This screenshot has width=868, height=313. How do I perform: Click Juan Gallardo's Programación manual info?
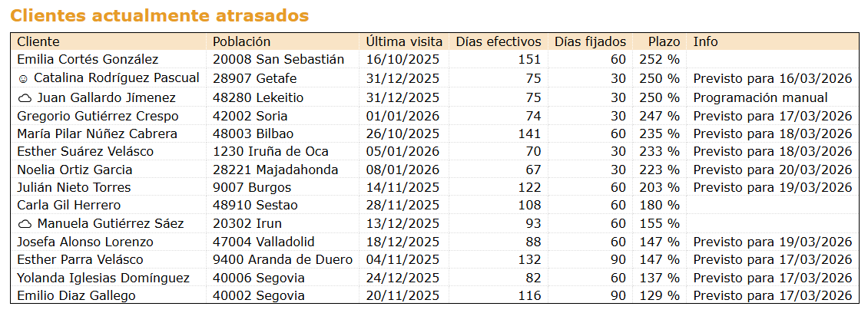click(x=760, y=97)
